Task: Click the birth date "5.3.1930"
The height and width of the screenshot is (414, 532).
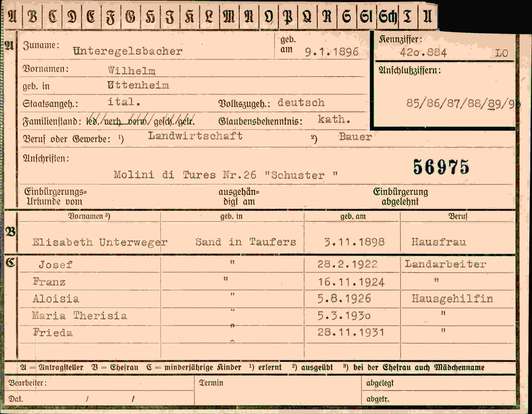Action: point(344,316)
